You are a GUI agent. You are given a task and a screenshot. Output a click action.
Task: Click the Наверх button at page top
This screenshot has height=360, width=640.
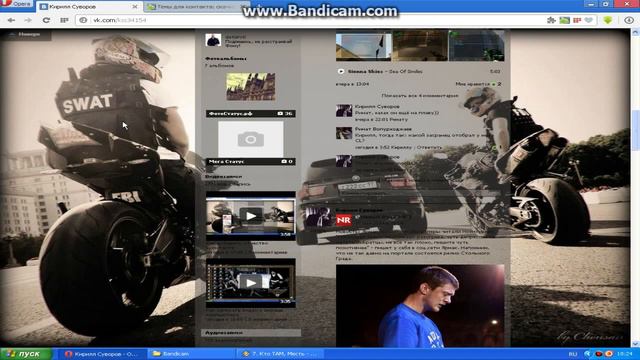(x=26, y=34)
